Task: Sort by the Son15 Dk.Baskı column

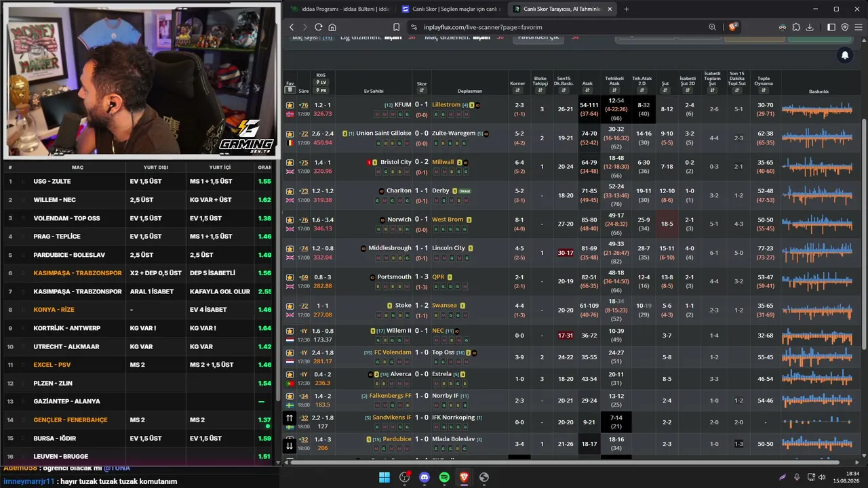Action: coord(564,91)
